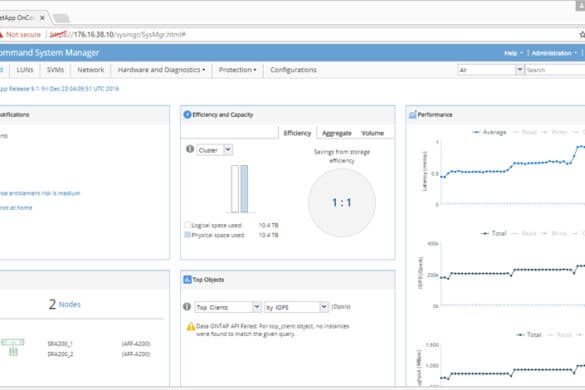Click the Performance panel icon
585x390 pixels.
[412, 115]
